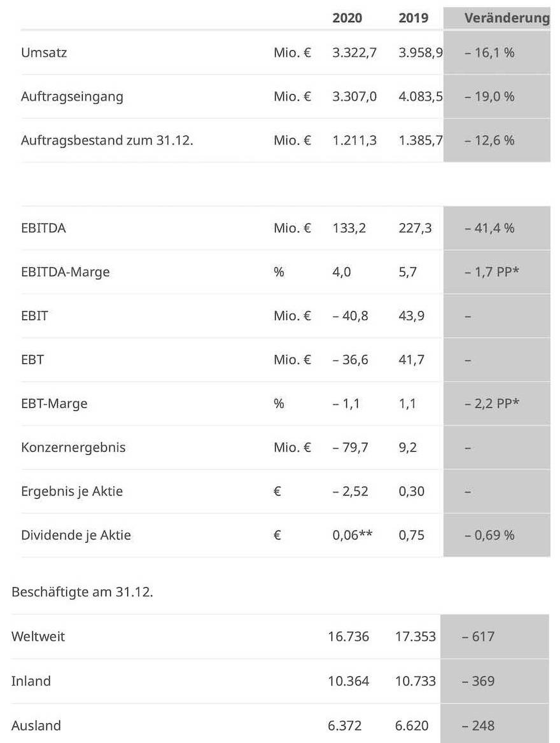Click the EBIT 2020 value – 40,8

pos(350,316)
